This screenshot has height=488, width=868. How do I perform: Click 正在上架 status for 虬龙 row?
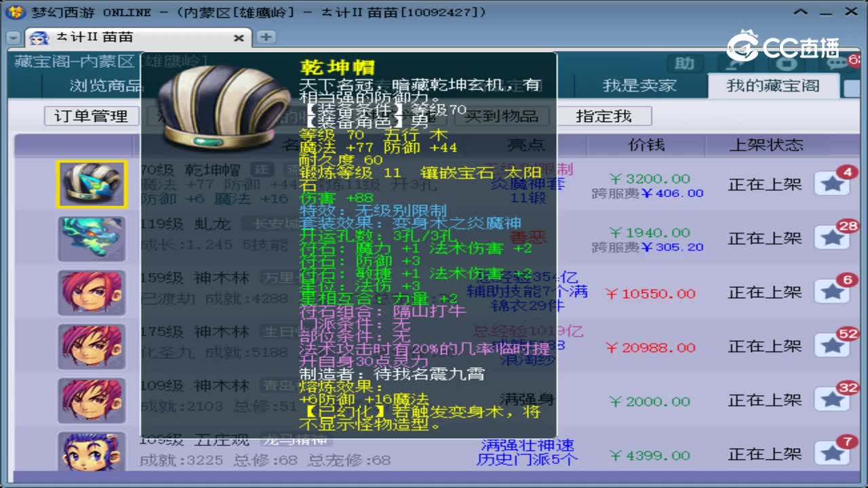[765, 238]
